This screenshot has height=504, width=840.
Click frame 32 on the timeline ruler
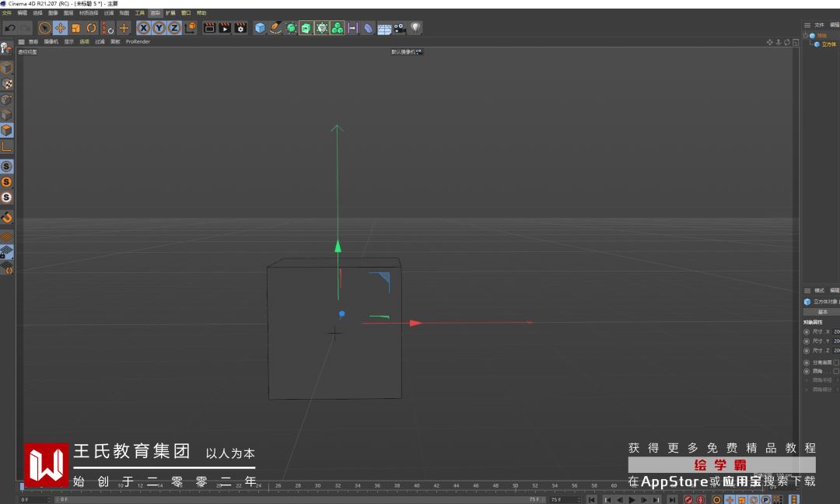point(338,486)
